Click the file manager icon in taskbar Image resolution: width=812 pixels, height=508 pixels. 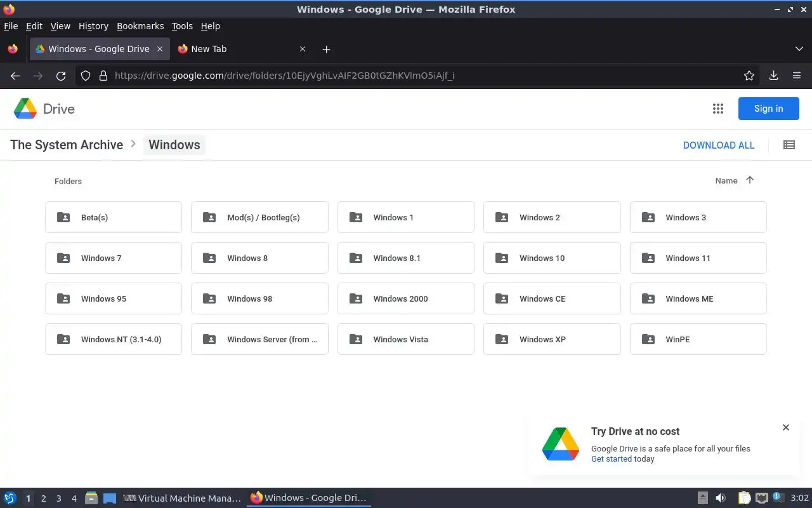click(91, 498)
